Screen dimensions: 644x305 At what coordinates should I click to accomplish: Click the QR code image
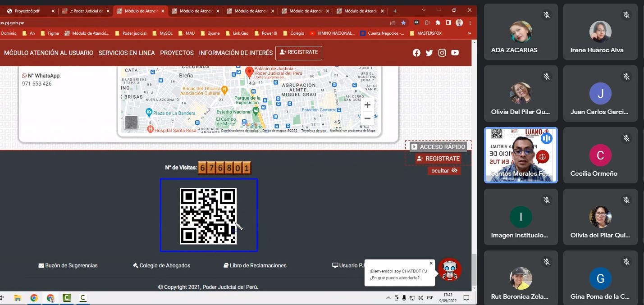pyautogui.click(x=208, y=216)
